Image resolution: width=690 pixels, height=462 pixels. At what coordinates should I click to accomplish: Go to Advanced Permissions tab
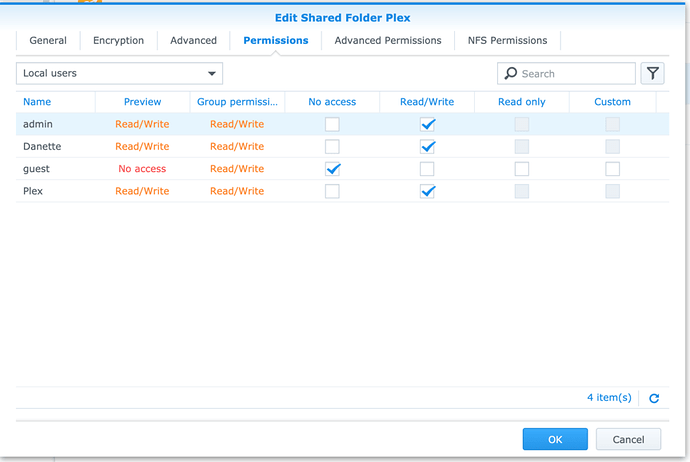point(388,40)
